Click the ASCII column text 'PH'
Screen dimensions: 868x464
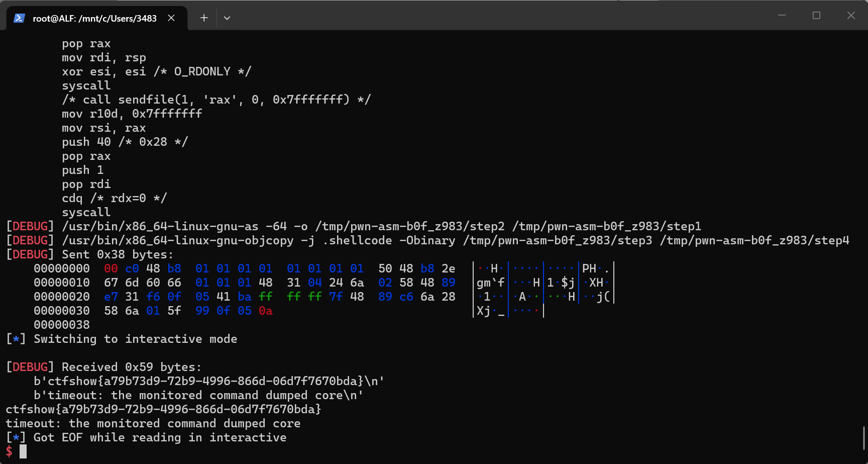pyautogui.click(x=589, y=268)
